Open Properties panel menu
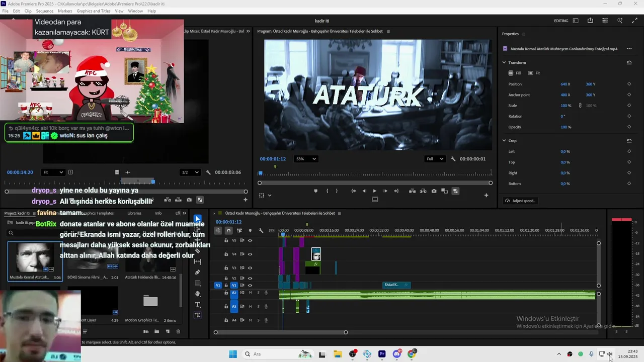The width and height of the screenshot is (644, 362). click(523, 34)
